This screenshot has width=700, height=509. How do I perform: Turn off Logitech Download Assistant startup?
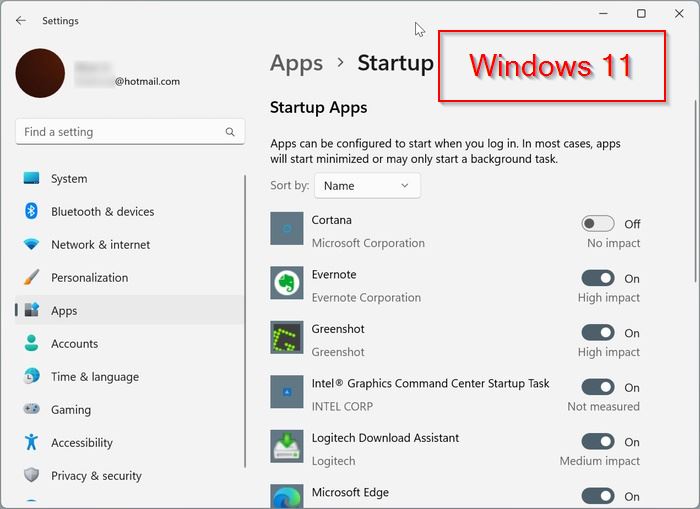(598, 442)
